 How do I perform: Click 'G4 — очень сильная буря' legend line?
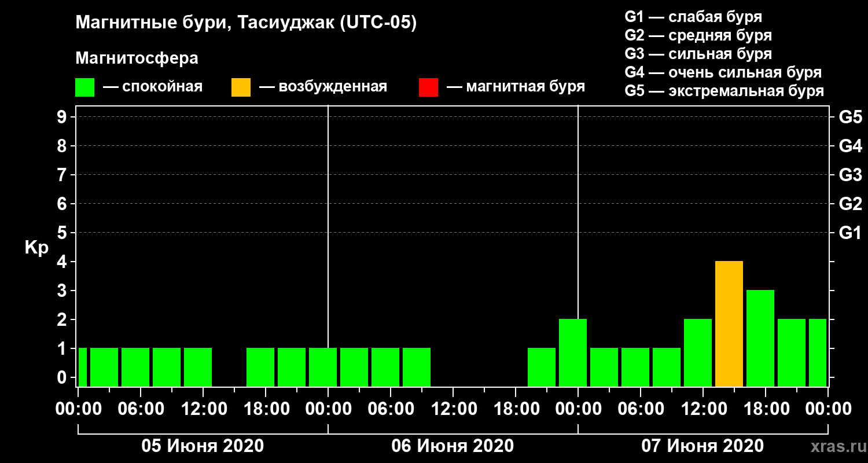tap(723, 72)
